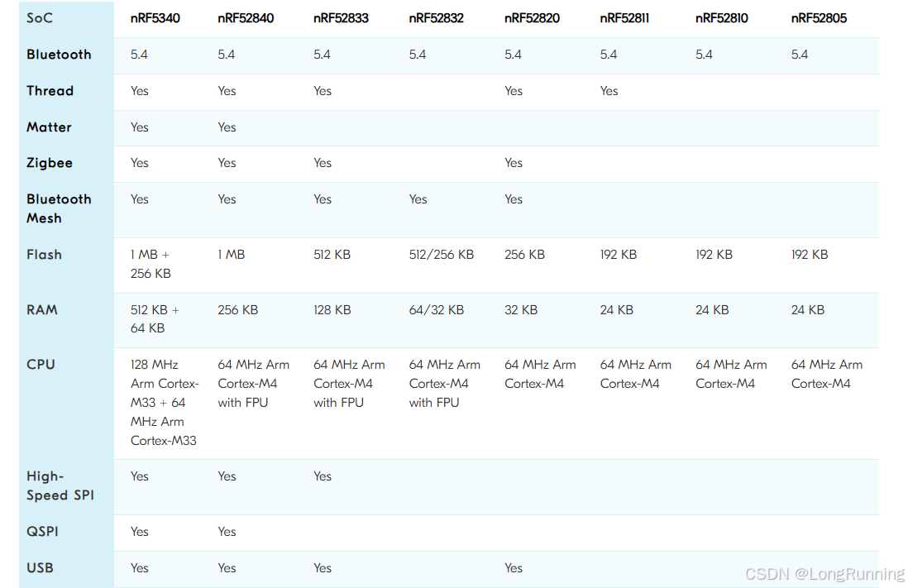The height and width of the screenshot is (588, 908).
Task: Select the Thread row label
Action: (50, 91)
